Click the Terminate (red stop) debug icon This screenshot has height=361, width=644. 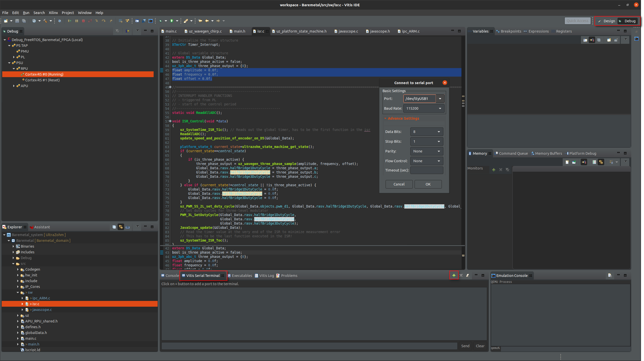83,21
